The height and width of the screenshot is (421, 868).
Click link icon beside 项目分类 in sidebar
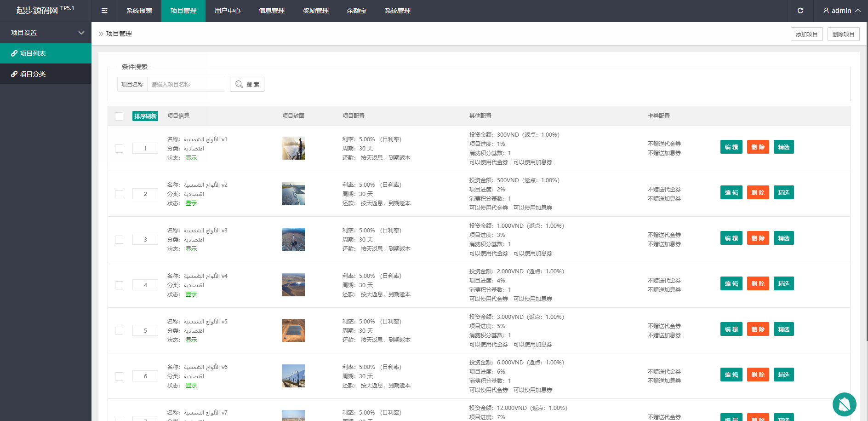pos(14,74)
